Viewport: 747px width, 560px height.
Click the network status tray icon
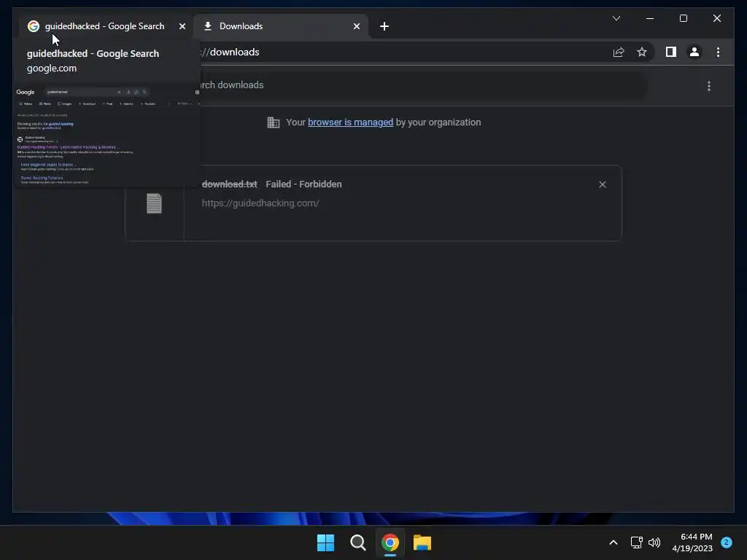[x=636, y=542]
